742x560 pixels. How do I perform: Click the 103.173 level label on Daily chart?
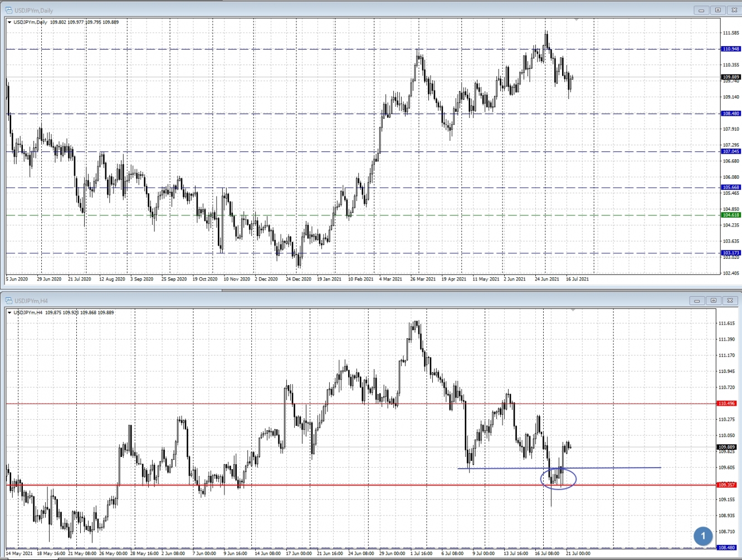click(731, 253)
